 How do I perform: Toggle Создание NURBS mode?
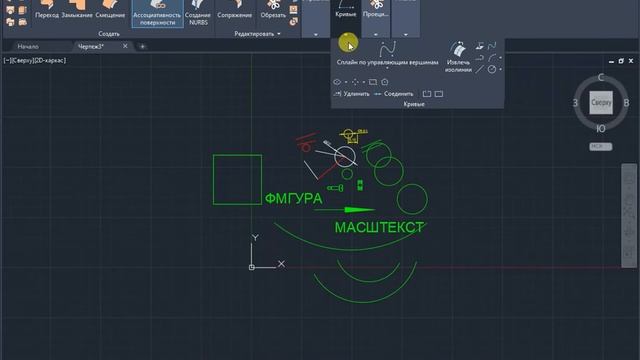198,13
